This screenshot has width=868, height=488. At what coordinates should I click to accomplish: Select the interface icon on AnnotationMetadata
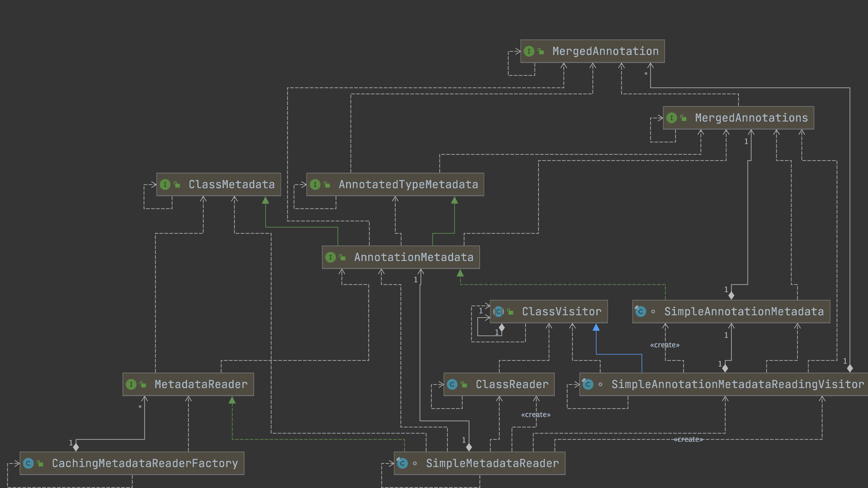pos(331,257)
